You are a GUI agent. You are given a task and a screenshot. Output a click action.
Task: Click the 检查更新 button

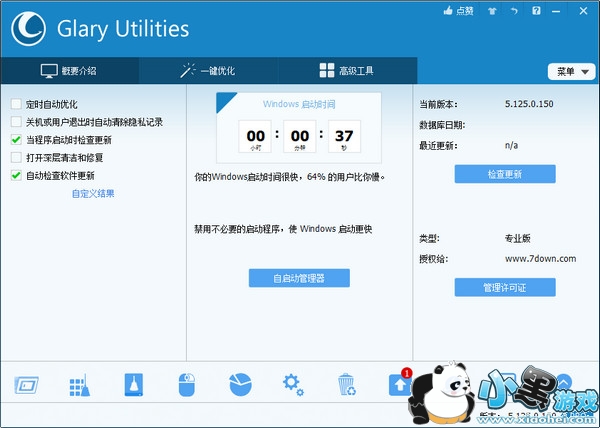(505, 174)
